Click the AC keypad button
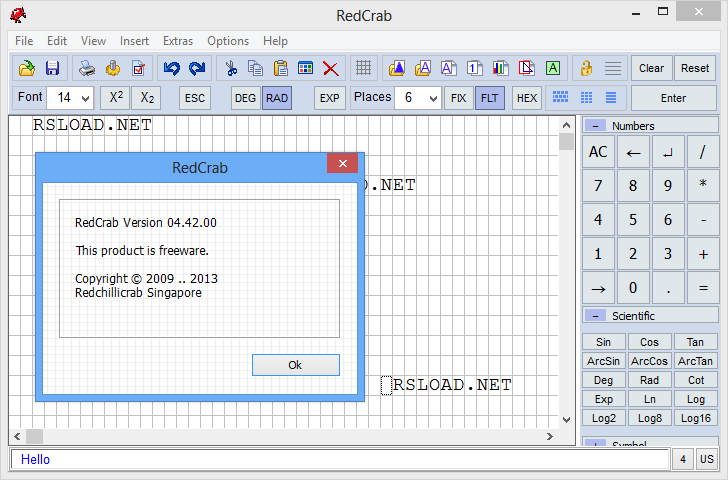The width and height of the screenshot is (728, 480). pyautogui.click(x=598, y=152)
